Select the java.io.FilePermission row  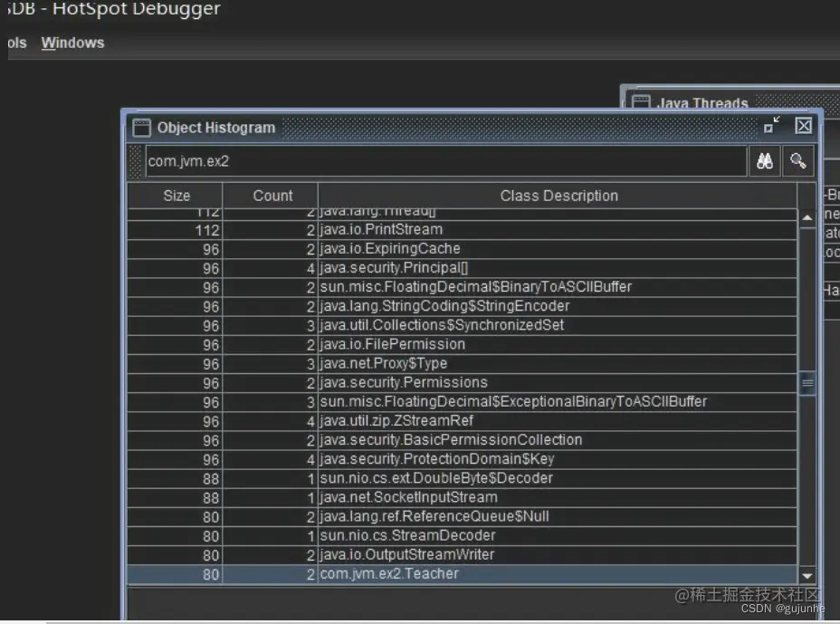[463, 345]
